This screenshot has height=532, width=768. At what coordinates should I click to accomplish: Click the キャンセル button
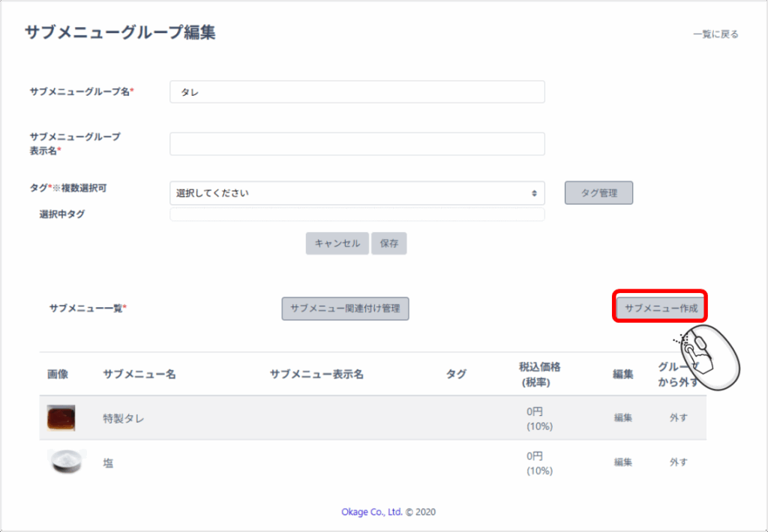[x=337, y=244]
